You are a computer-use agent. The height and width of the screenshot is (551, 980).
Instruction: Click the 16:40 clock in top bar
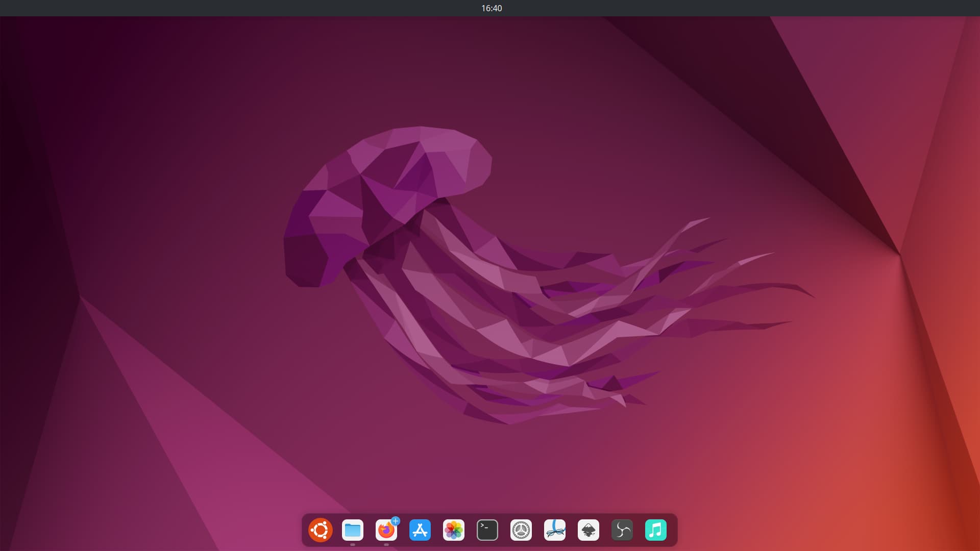[492, 8]
